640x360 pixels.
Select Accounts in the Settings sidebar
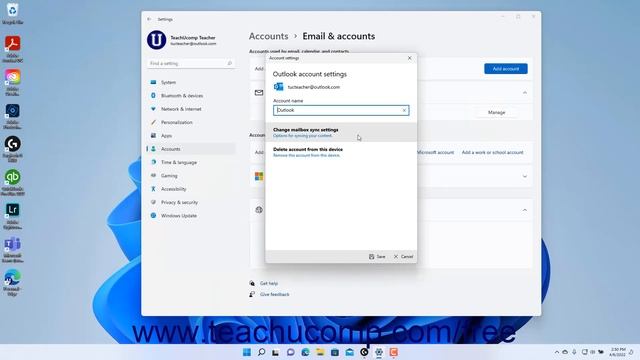pos(191,149)
